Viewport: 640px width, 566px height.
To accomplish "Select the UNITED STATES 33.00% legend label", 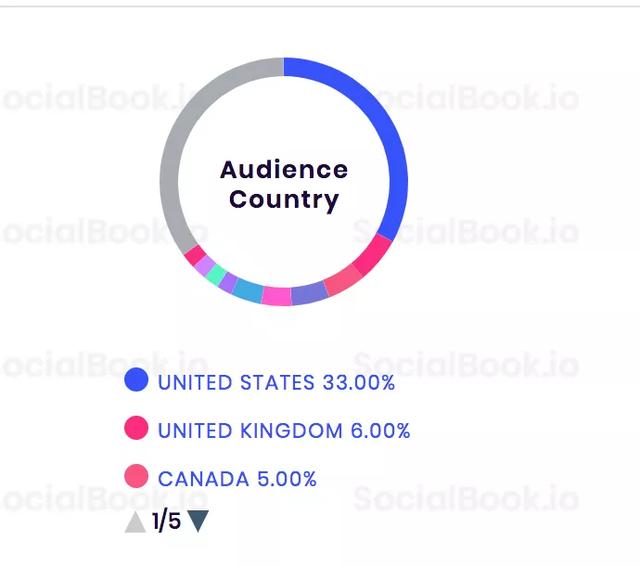I will (276, 383).
